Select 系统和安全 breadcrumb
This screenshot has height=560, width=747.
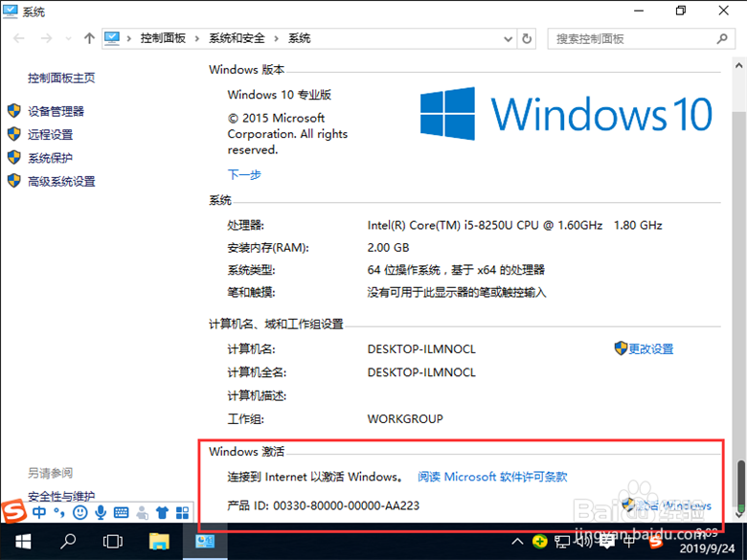click(237, 38)
